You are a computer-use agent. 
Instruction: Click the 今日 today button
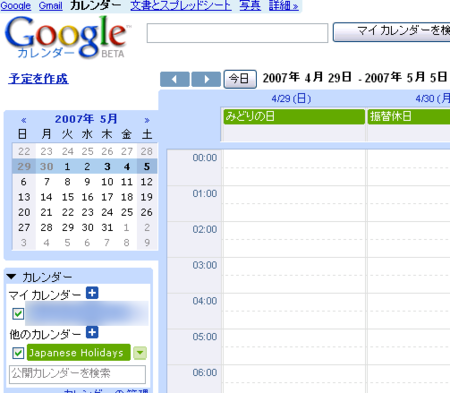240,79
